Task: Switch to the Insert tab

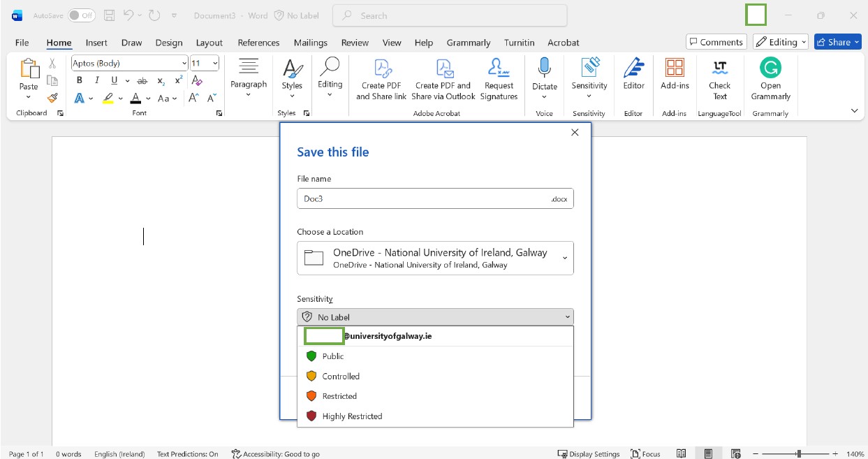Action: (96, 43)
